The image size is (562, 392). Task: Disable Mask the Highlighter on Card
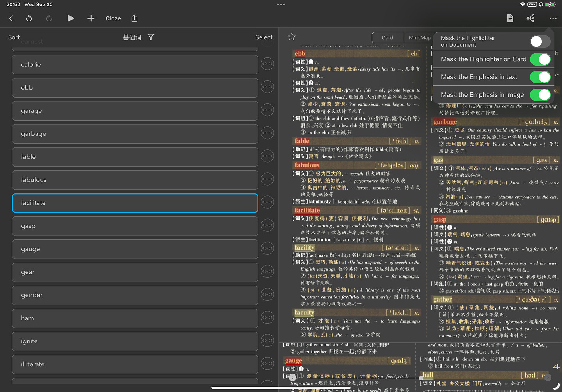(x=540, y=59)
